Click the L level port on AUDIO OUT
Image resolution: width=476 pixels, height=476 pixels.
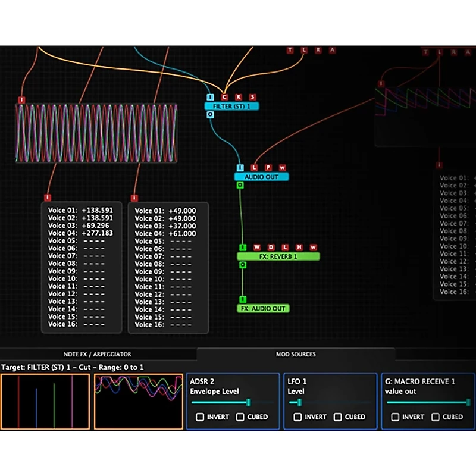pos(254,167)
